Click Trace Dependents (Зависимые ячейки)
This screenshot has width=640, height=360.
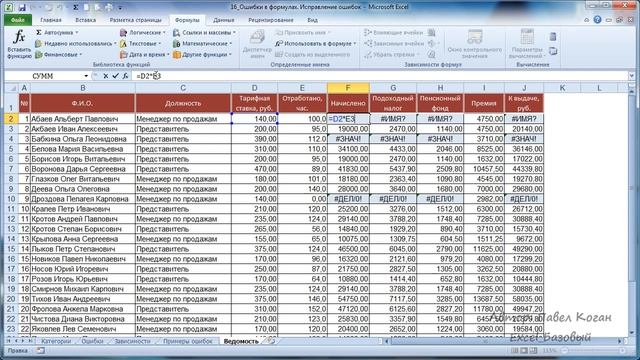(394, 43)
